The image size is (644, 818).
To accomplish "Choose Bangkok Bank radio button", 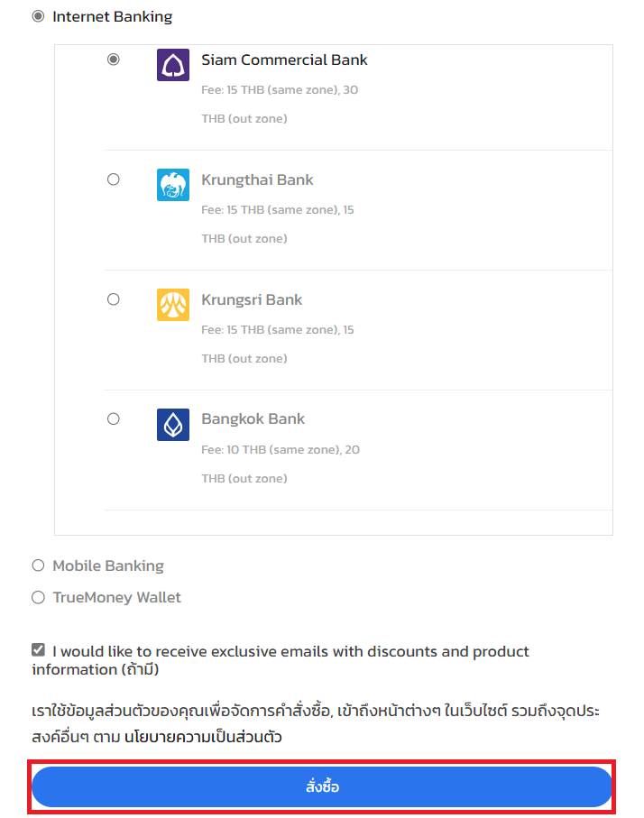I will point(113,418).
